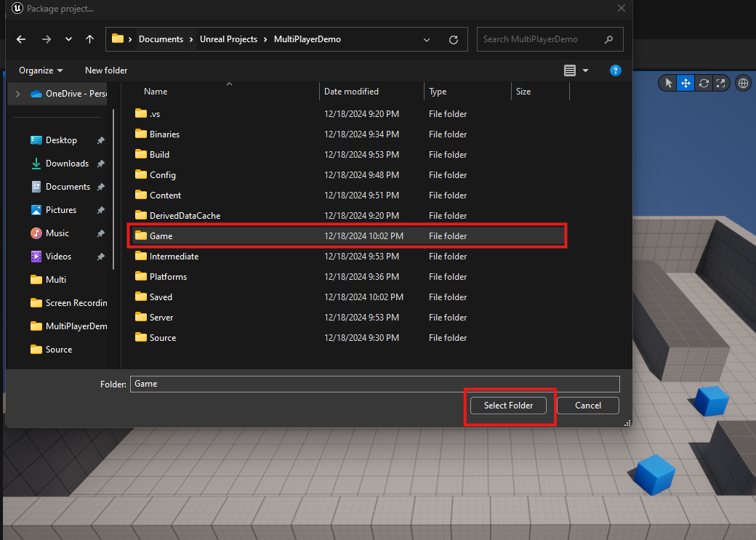Activate the rotate tool in viewport toolbar

coord(704,83)
